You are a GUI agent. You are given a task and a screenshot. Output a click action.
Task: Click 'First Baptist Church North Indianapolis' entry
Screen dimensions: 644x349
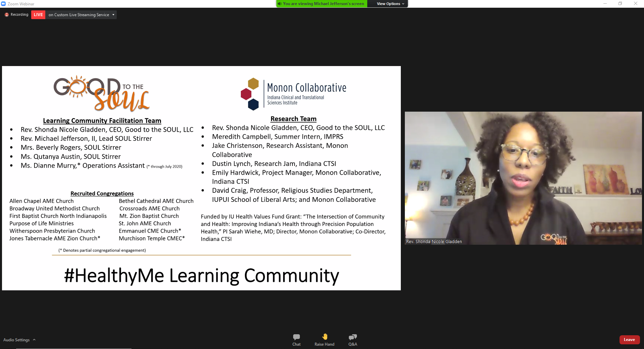[x=58, y=216]
